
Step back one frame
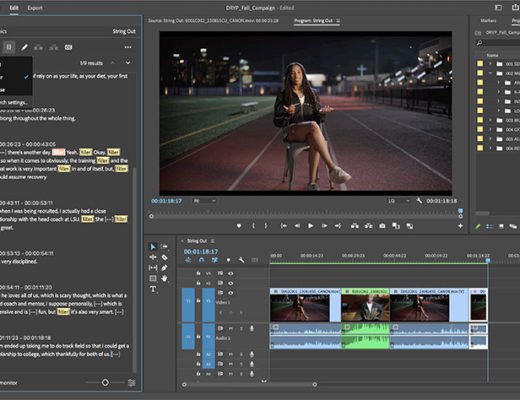(297, 226)
